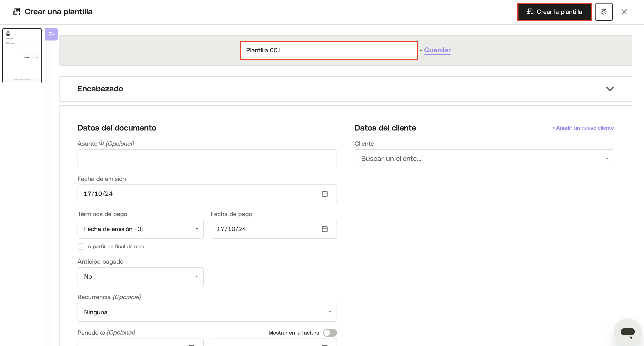Expand the Encabezado section chevron
This screenshot has height=346, width=644.
point(610,89)
